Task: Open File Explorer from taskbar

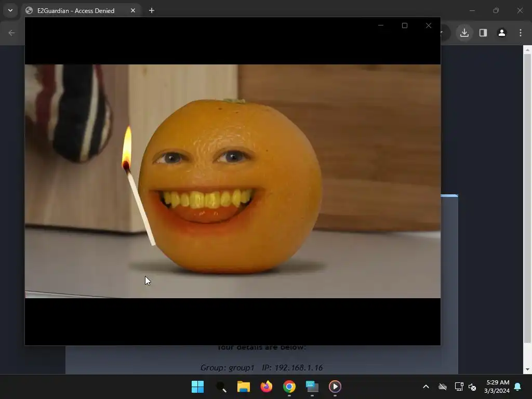Action: pyautogui.click(x=244, y=387)
